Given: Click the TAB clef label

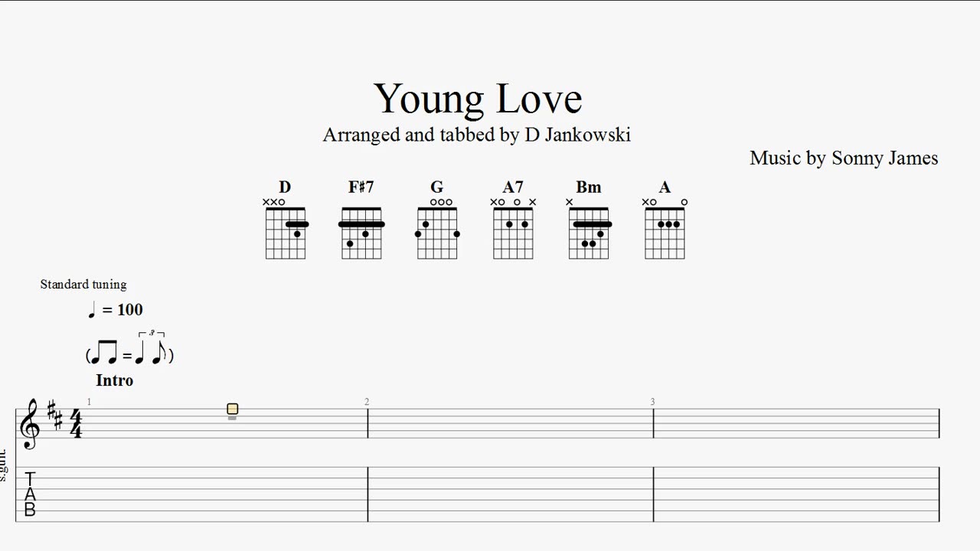Looking at the screenshot, I should 30,494.
